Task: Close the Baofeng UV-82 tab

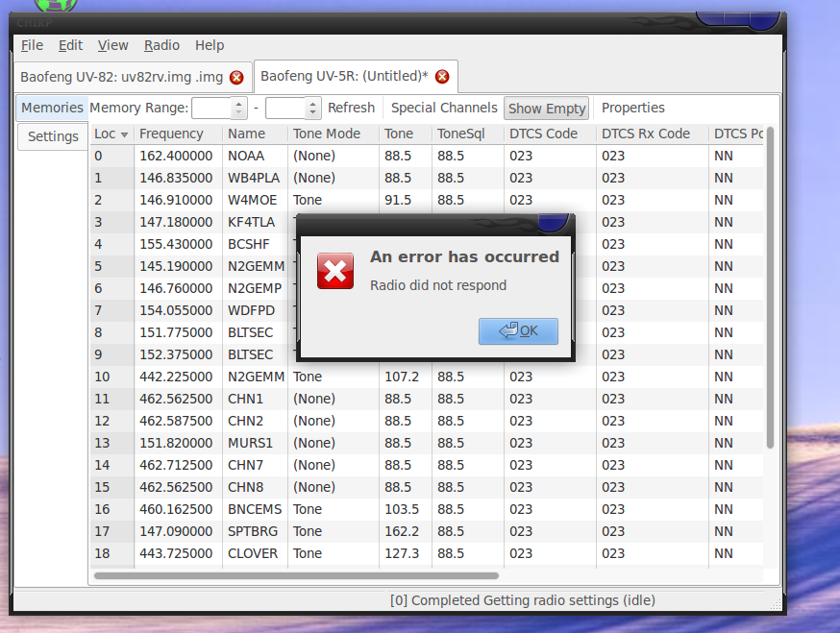Action: (236, 78)
